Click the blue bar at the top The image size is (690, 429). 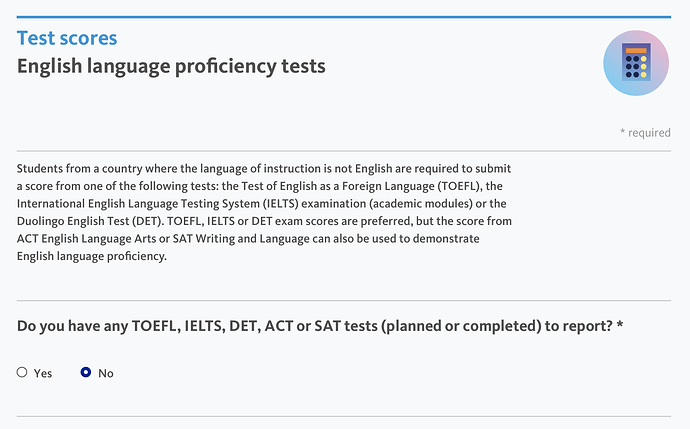click(345, 17)
